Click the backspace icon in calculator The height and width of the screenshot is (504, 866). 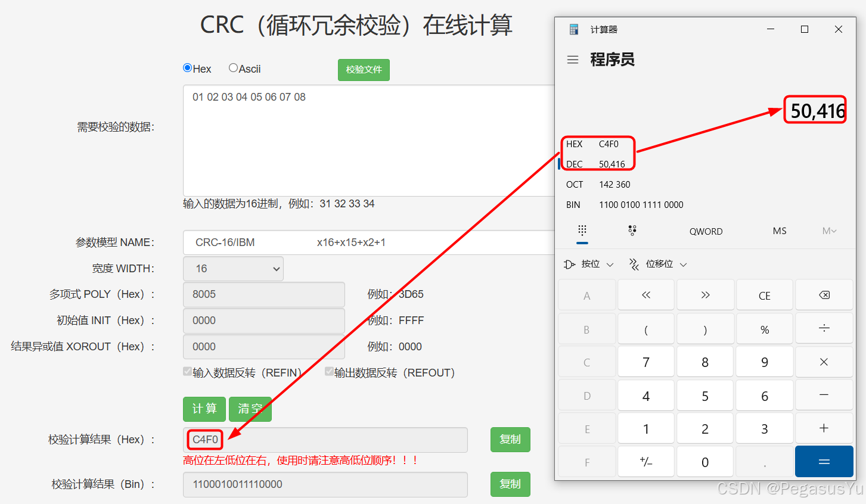pyautogui.click(x=824, y=295)
